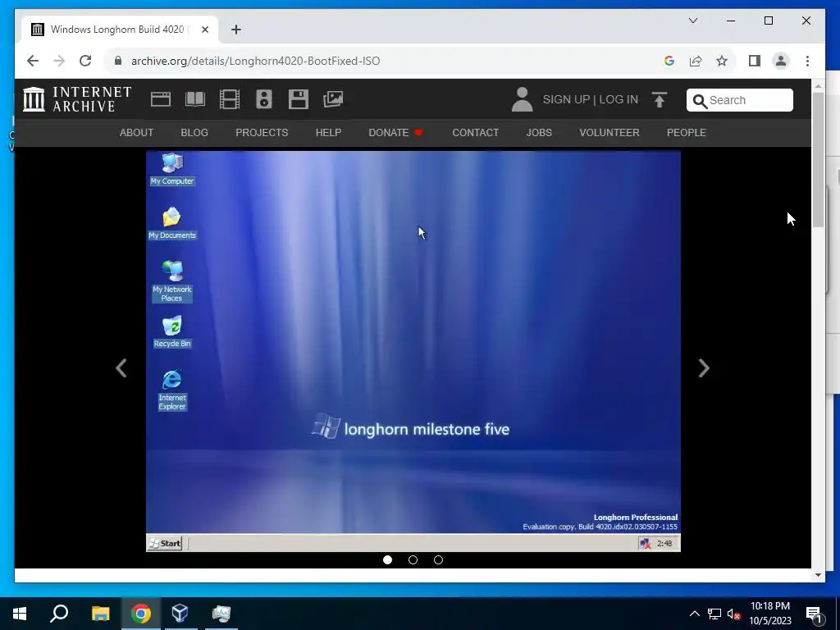Bookmark this tab star icon
The height and width of the screenshot is (630, 840).
722,61
